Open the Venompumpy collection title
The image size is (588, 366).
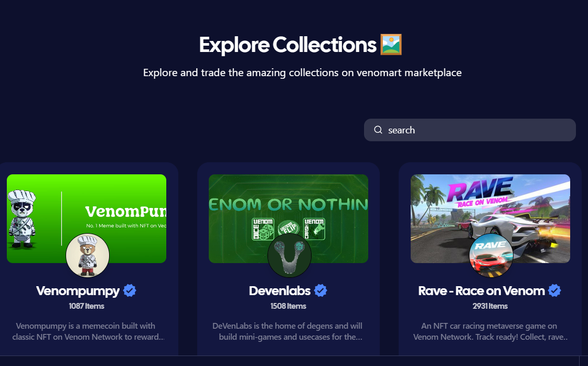click(x=78, y=290)
